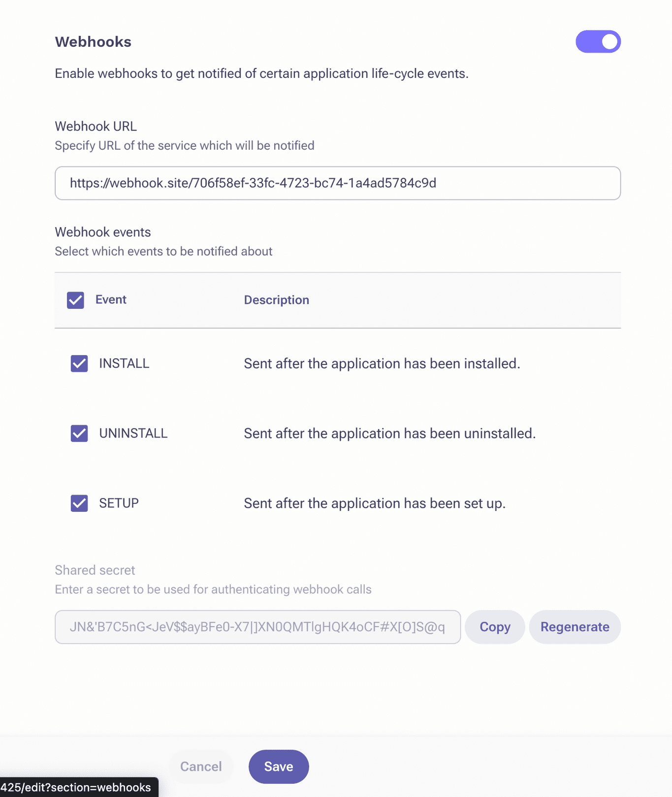The image size is (672, 797).
Task: Click the installed event description text
Action: coord(382,364)
